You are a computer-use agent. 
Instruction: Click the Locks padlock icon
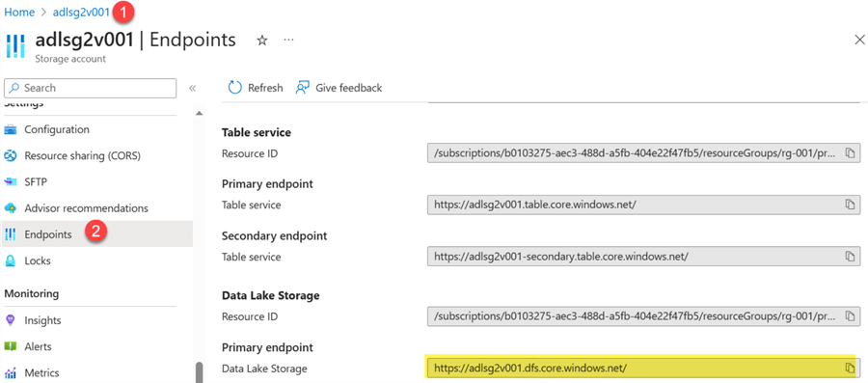11,260
